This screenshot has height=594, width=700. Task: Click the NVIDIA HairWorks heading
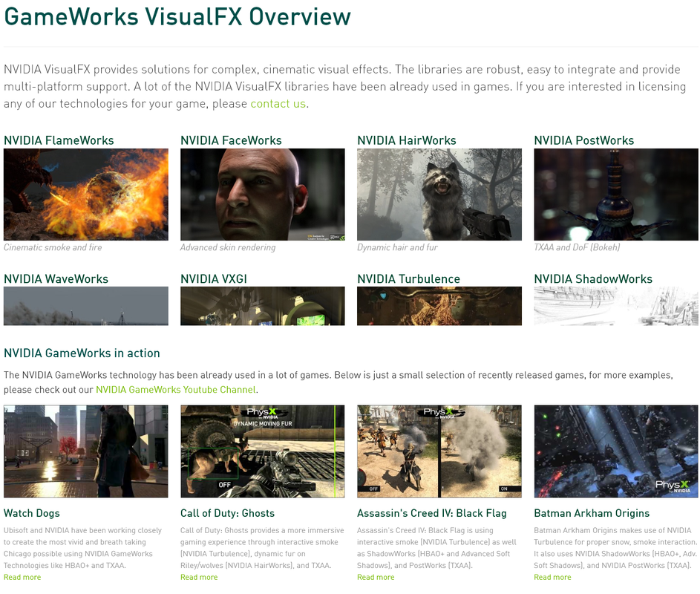click(x=407, y=140)
